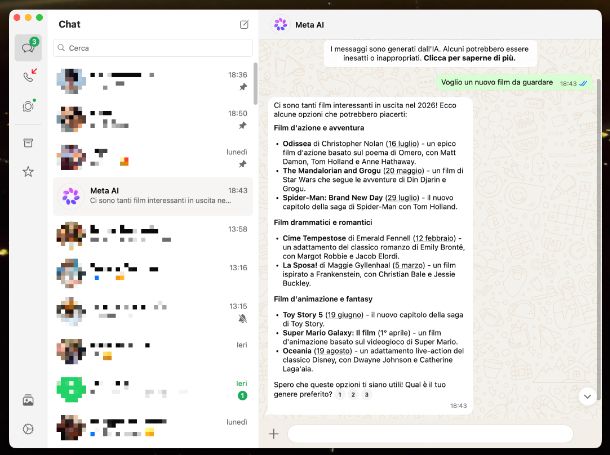Click 'Toy Story 5' movie title

point(303,315)
